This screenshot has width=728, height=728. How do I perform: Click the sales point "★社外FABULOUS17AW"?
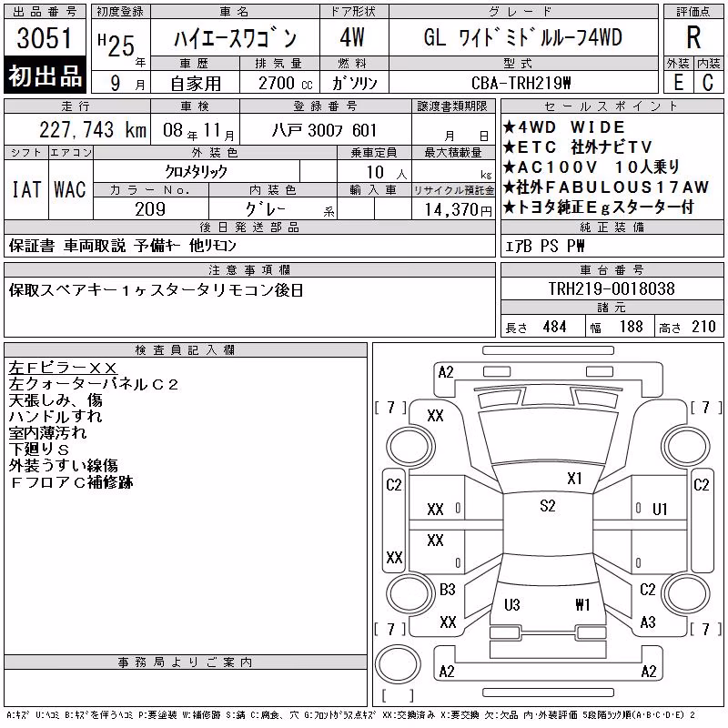(606, 187)
